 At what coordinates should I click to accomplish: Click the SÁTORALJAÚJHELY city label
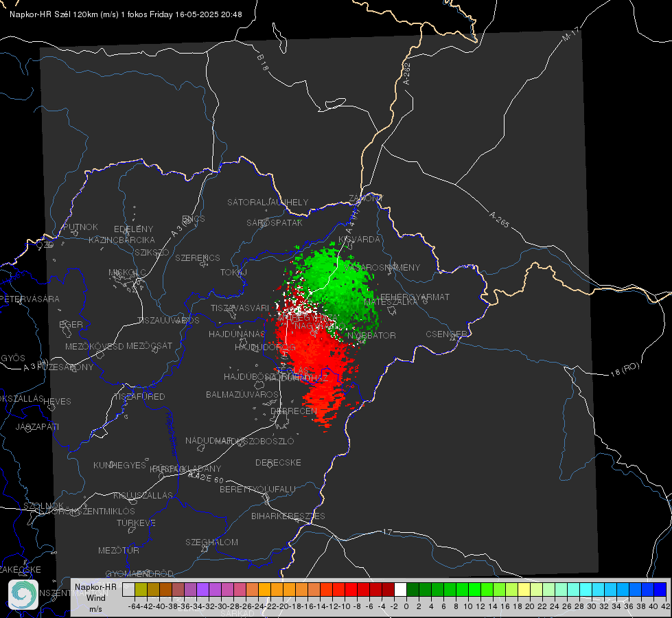268,202
